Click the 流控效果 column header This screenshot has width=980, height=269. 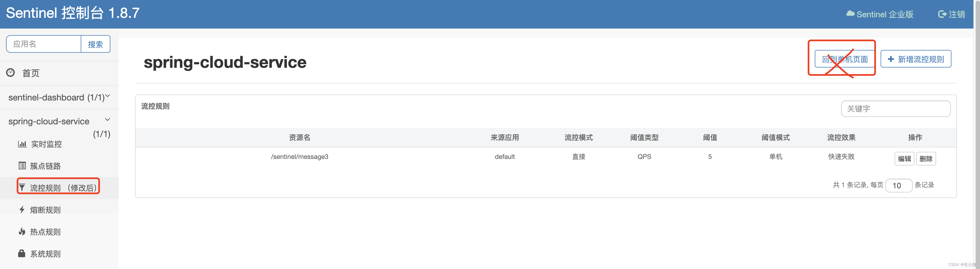tap(841, 137)
